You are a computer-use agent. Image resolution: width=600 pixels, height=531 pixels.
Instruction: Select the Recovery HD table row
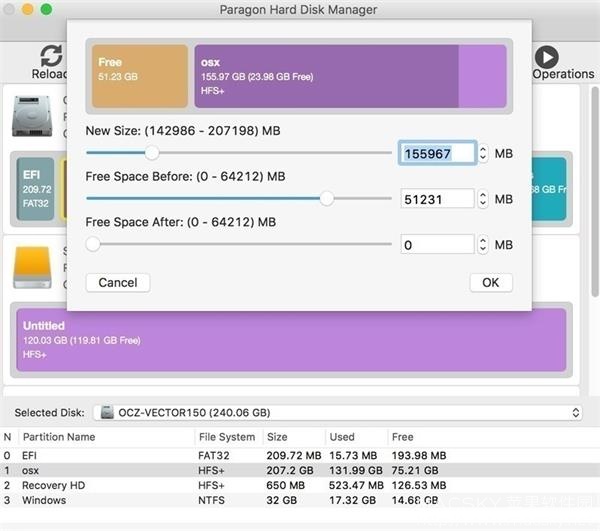point(300,485)
